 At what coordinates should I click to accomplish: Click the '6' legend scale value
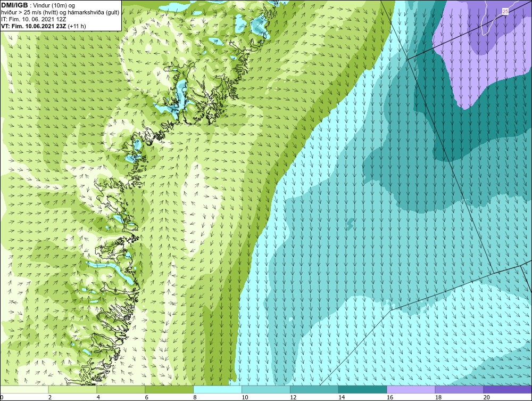147,397
